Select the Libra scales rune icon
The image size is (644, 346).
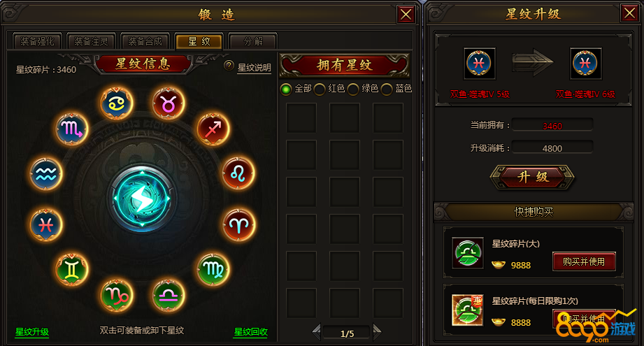(x=169, y=296)
